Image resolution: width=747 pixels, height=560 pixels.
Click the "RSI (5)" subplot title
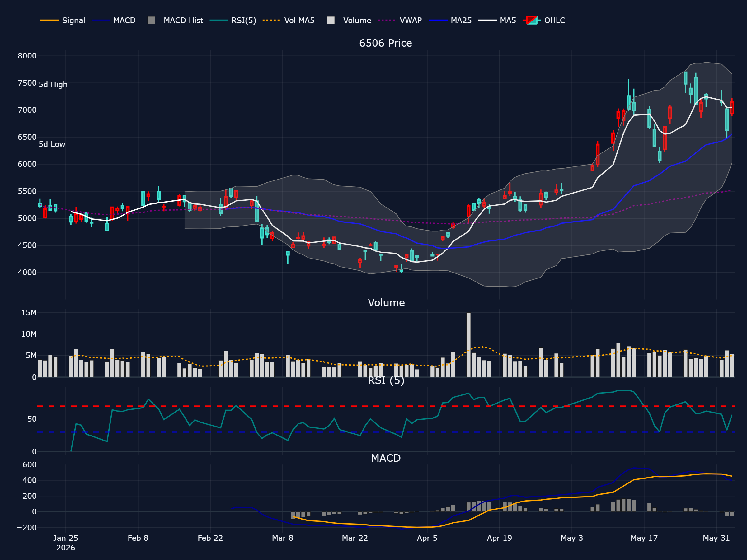[x=386, y=380]
